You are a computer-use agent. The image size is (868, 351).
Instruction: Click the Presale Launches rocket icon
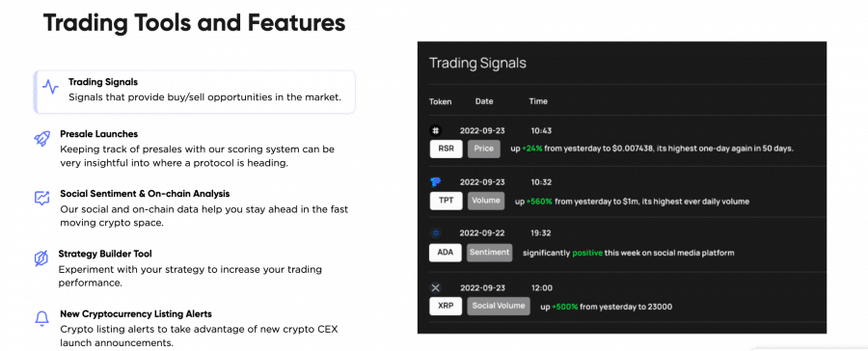(42, 139)
